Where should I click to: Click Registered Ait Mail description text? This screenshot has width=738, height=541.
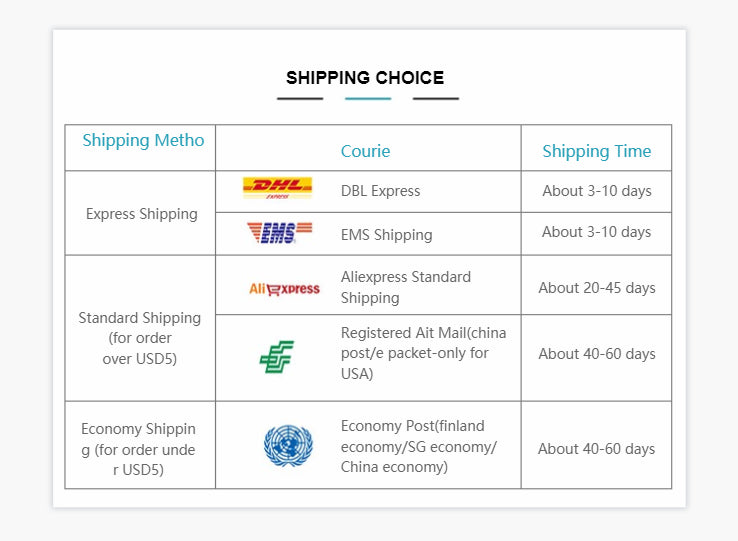pyautogui.click(x=424, y=353)
